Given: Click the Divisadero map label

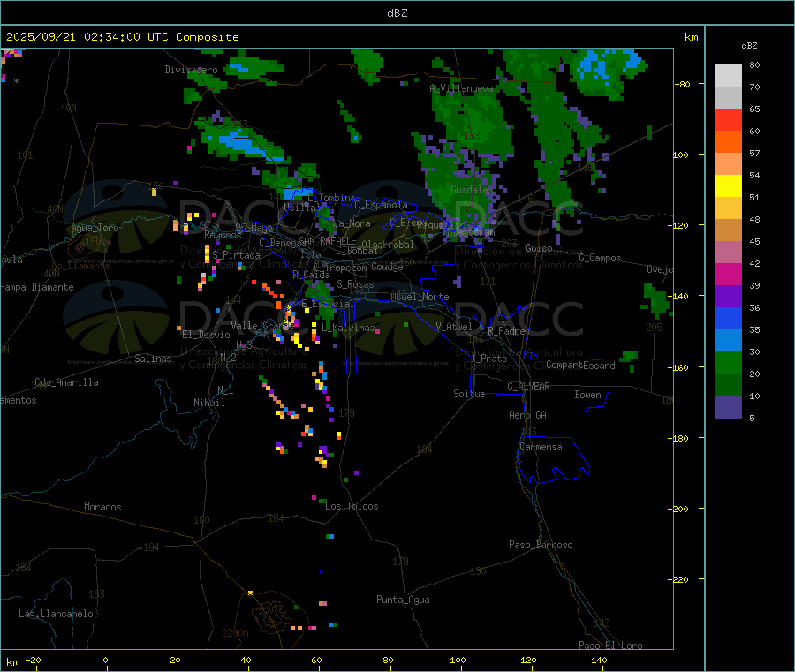Looking at the screenshot, I should click(191, 70).
